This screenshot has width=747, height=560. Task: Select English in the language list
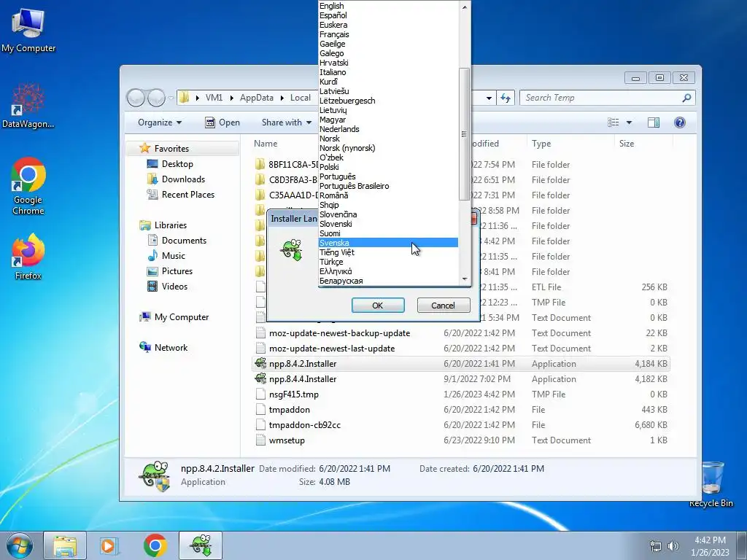[x=388, y=6]
